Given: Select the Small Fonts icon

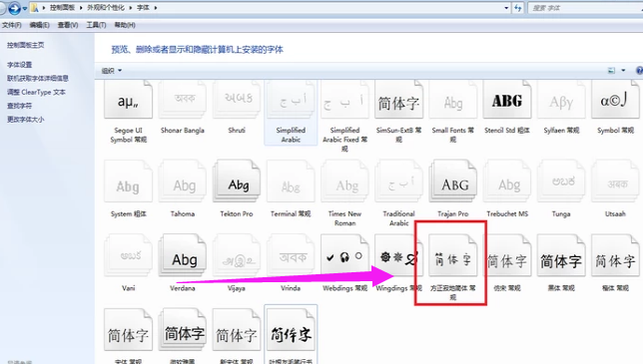Looking at the screenshot, I should [453, 101].
